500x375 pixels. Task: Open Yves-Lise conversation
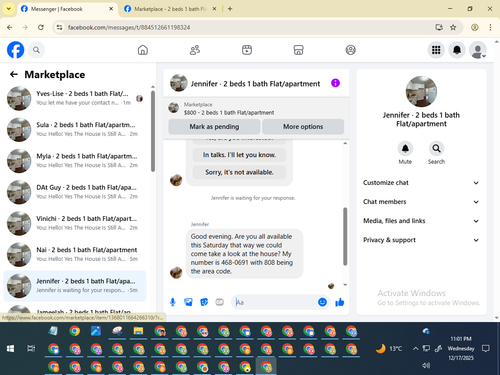tap(75, 98)
